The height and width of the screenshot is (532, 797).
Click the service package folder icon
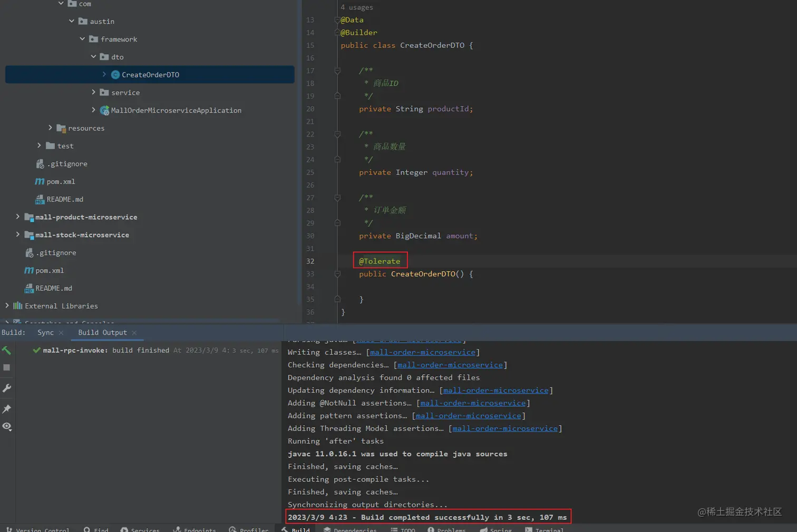104,93
